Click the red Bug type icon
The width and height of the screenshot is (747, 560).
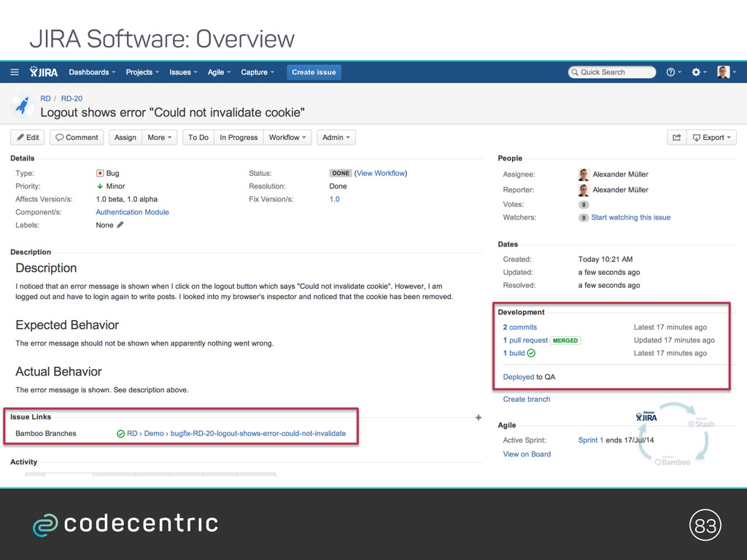99,174
